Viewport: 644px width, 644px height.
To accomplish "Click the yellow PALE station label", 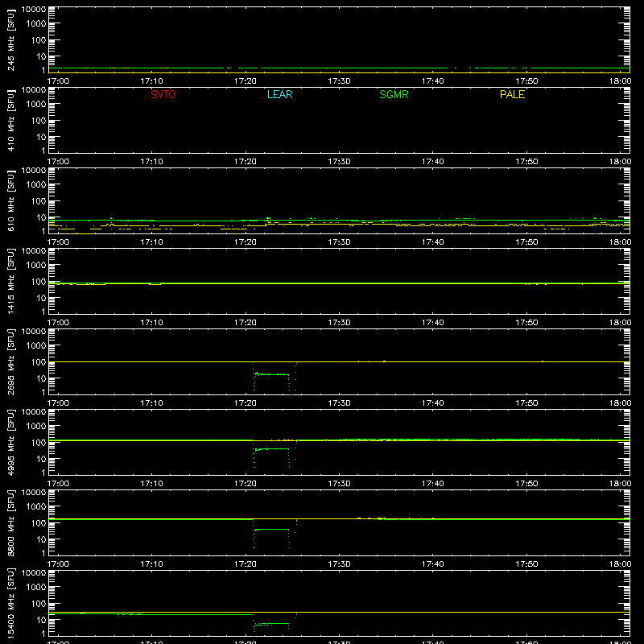I will (512, 94).
